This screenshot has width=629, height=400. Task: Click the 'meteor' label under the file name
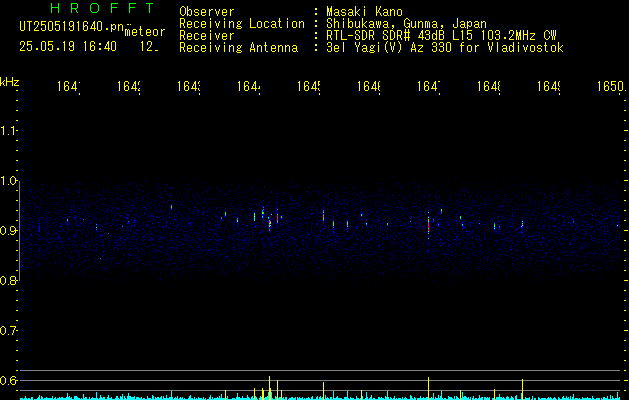(145, 32)
